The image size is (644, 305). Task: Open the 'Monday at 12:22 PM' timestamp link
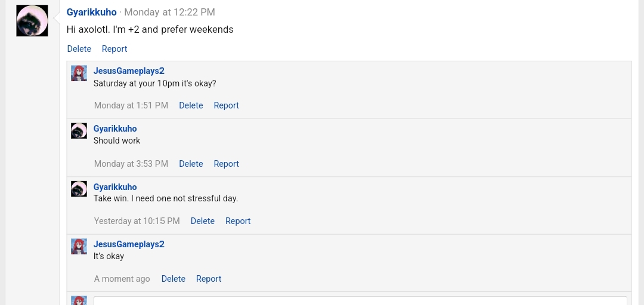[x=169, y=13]
